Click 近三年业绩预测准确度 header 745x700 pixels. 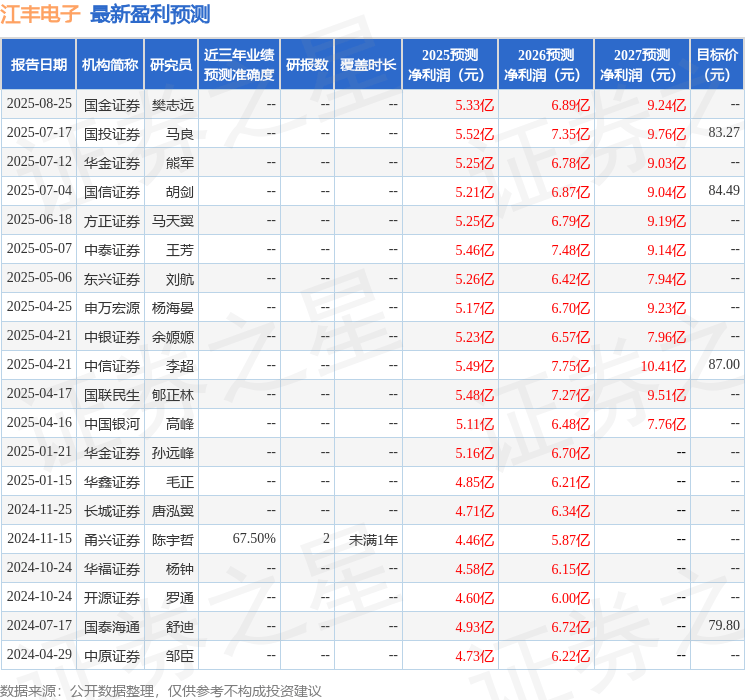click(x=239, y=65)
